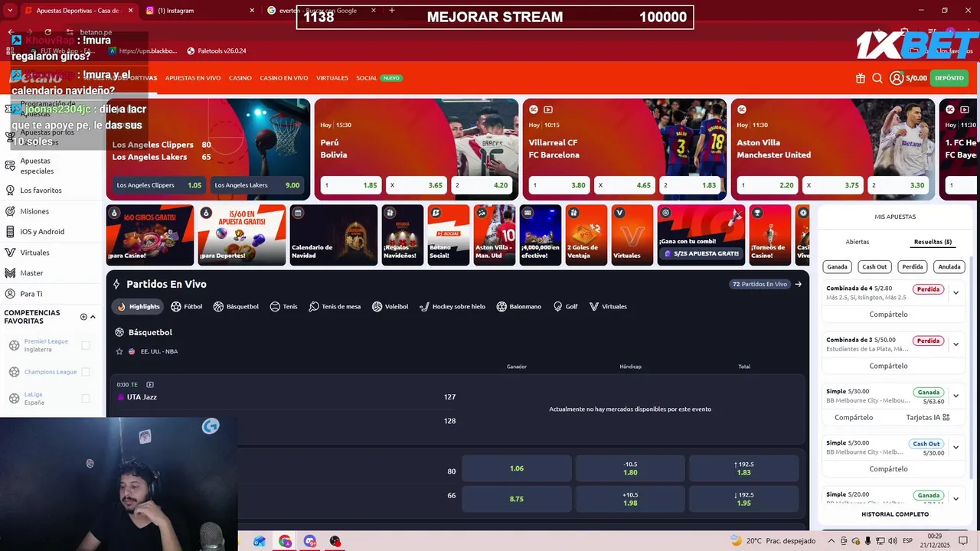Open the Virtuales top menu item
980x551 pixels.
click(x=332, y=78)
